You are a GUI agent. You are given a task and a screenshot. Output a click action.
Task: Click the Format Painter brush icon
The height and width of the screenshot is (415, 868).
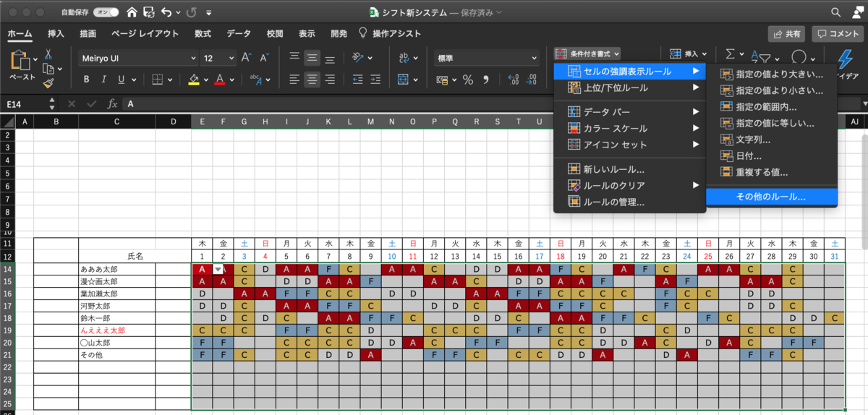click(x=48, y=83)
